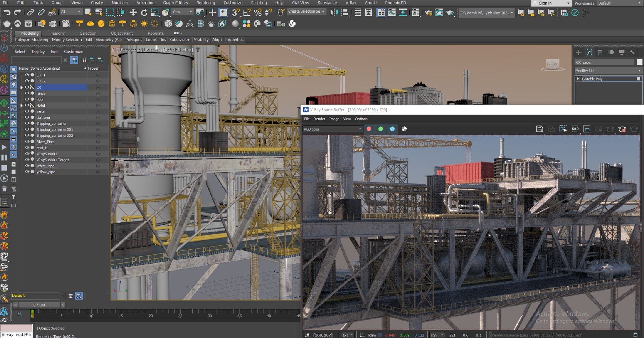Open the Rendering menu
Image resolution: width=644 pixels, height=338 pixels.
[206, 3]
